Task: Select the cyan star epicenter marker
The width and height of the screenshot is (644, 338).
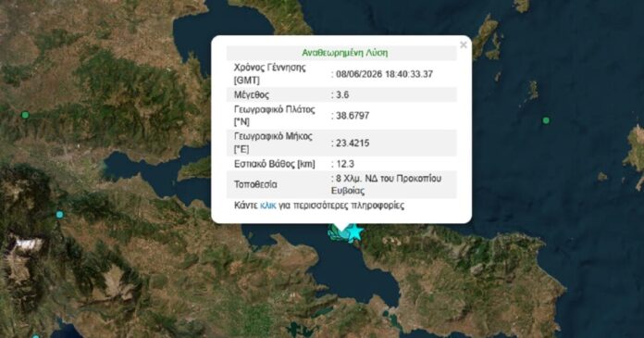Action: click(353, 232)
